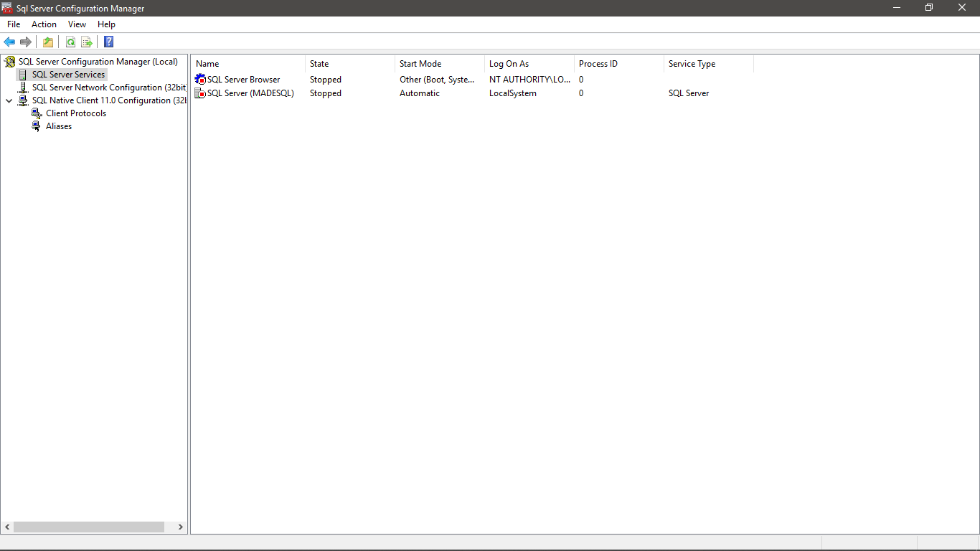
Task: Sort by the Name column header
Action: 248,64
